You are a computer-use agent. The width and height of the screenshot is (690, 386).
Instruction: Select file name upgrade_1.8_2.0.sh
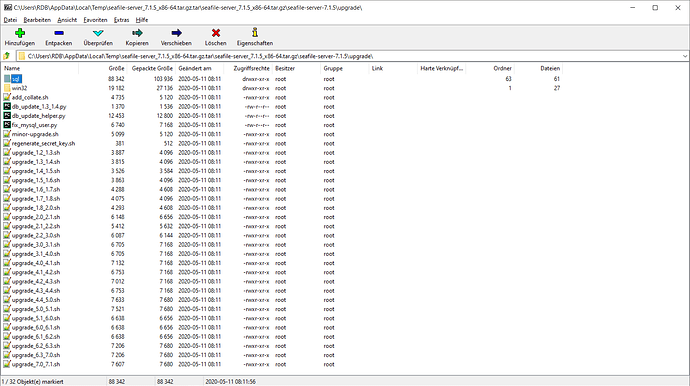(x=36, y=208)
